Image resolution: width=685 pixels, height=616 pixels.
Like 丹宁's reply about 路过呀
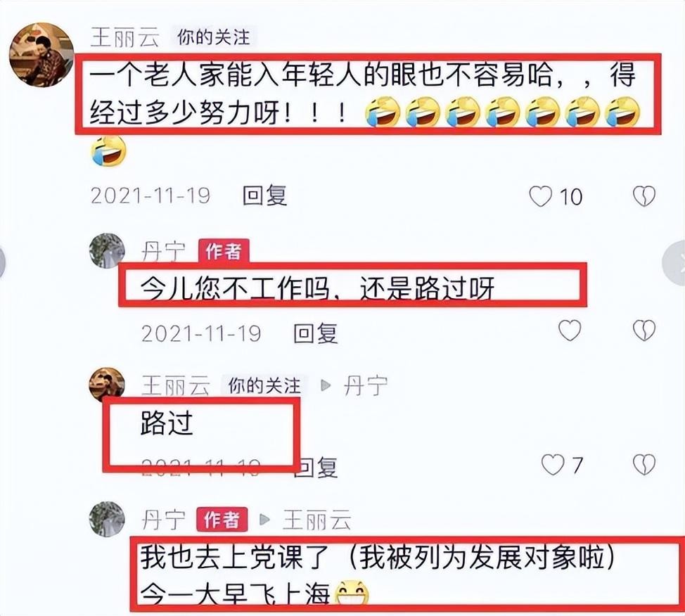pos(570,331)
